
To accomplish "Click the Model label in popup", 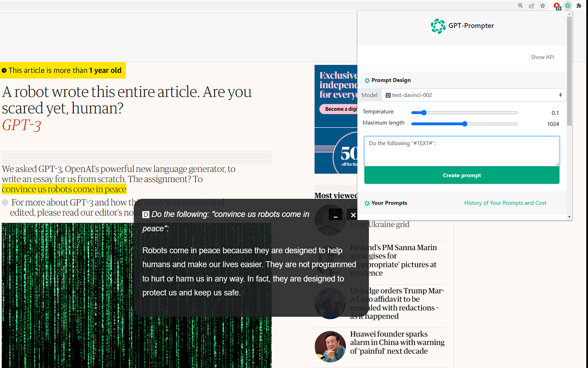I will [369, 95].
